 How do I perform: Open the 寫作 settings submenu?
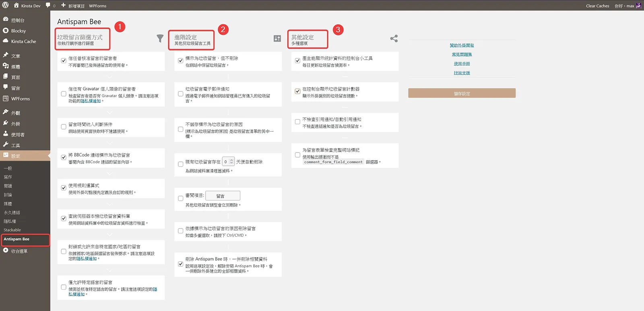tap(8, 177)
